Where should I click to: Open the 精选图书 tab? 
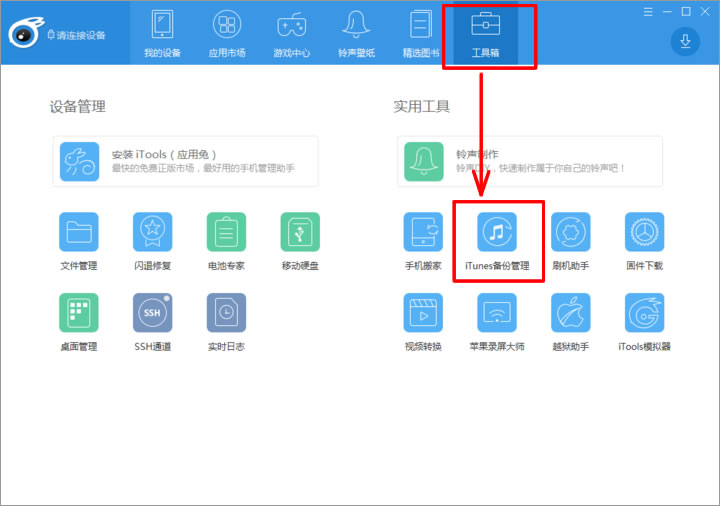(x=421, y=34)
